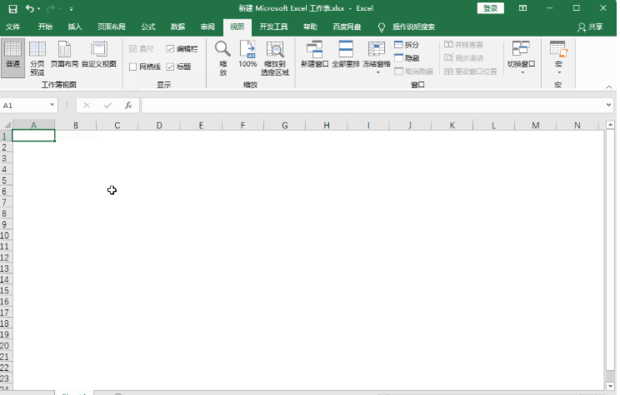Select column M header
The width and height of the screenshot is (620, 395).
535,125
